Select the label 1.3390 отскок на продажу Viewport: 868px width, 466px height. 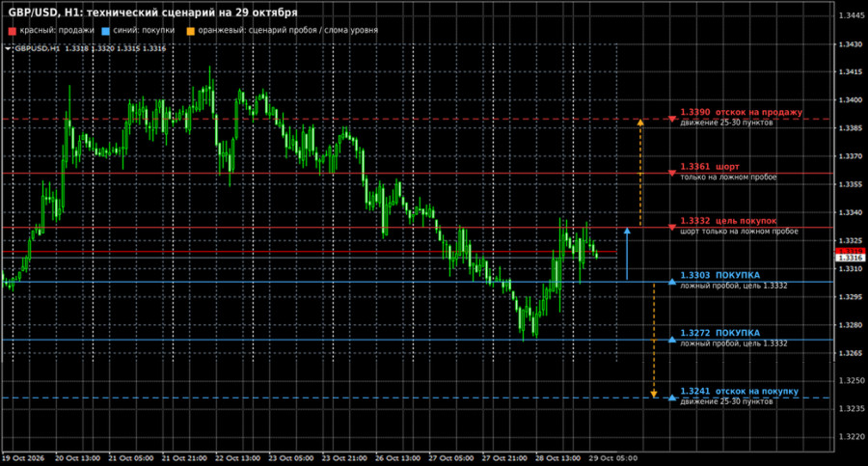pos(742,112)
